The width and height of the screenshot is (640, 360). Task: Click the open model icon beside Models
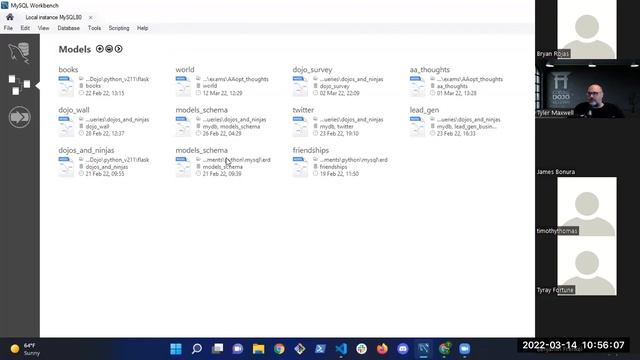pyautogui.click(x=109, y=49)
